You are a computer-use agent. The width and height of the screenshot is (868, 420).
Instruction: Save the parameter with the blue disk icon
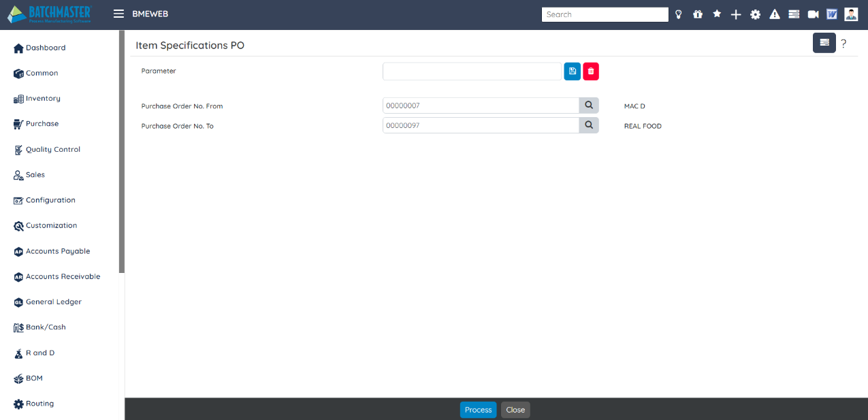(x=572, y=71)
